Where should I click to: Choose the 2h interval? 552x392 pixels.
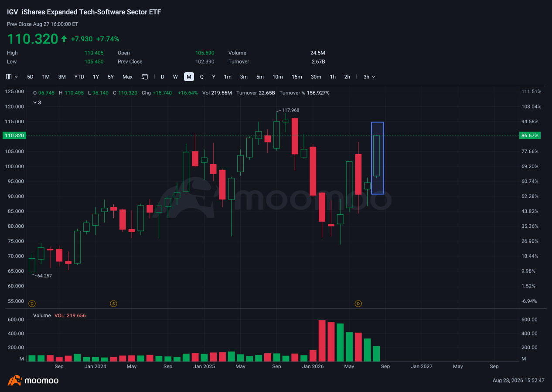(x=347, y=77)
